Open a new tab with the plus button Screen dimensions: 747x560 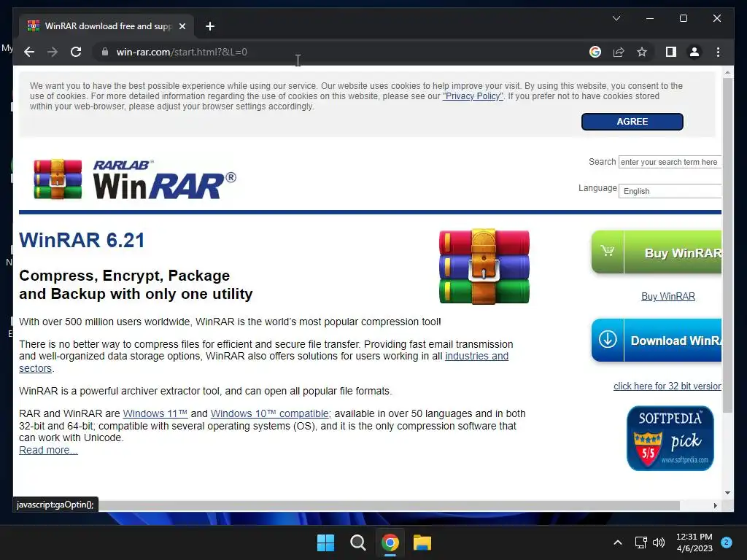point(209,26)
